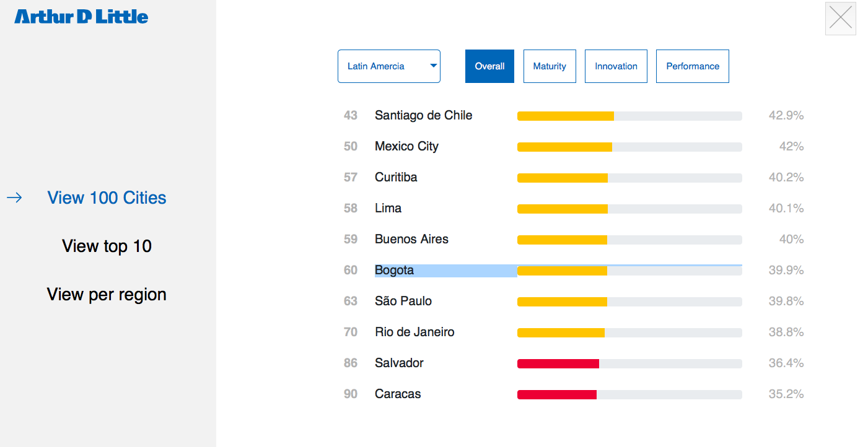Image resolution: width=868 pixels, height=447 pixels.
Task: Click the 42.9% score value
Action: click(786, 115)
